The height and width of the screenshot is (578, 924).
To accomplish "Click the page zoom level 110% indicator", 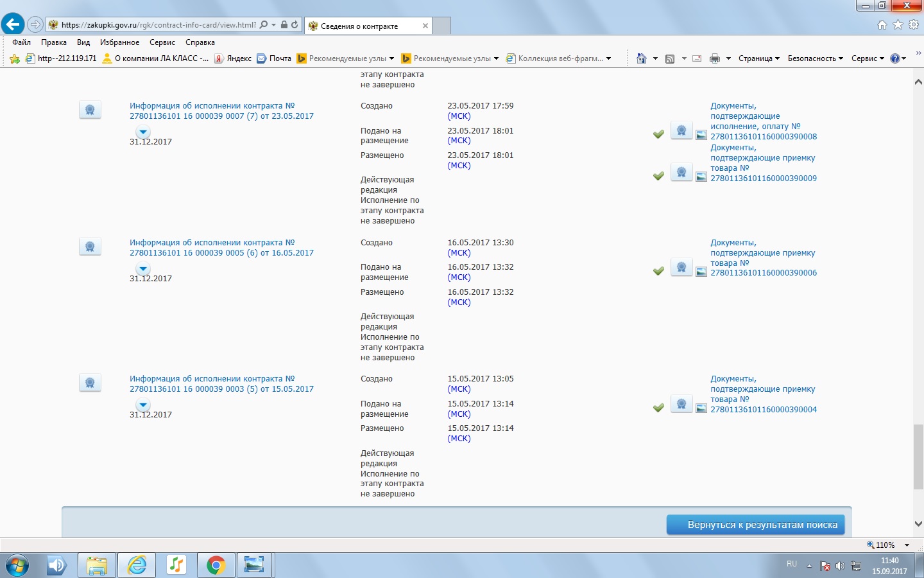I will tap(881, 545).
